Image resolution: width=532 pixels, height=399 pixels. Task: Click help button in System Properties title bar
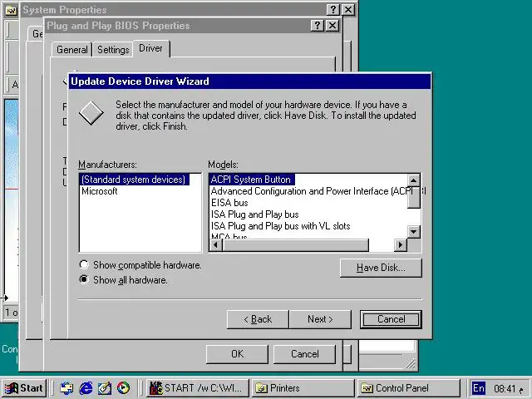[x=333, y=9]
